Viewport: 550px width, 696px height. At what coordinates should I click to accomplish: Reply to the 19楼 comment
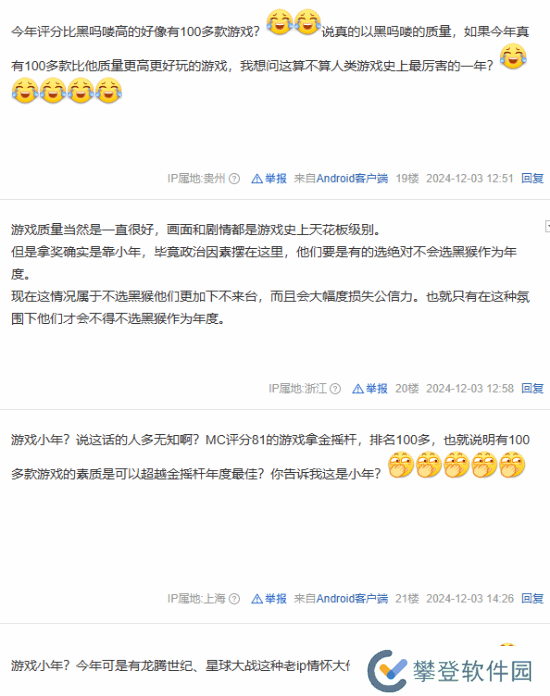tap(532, 178)
